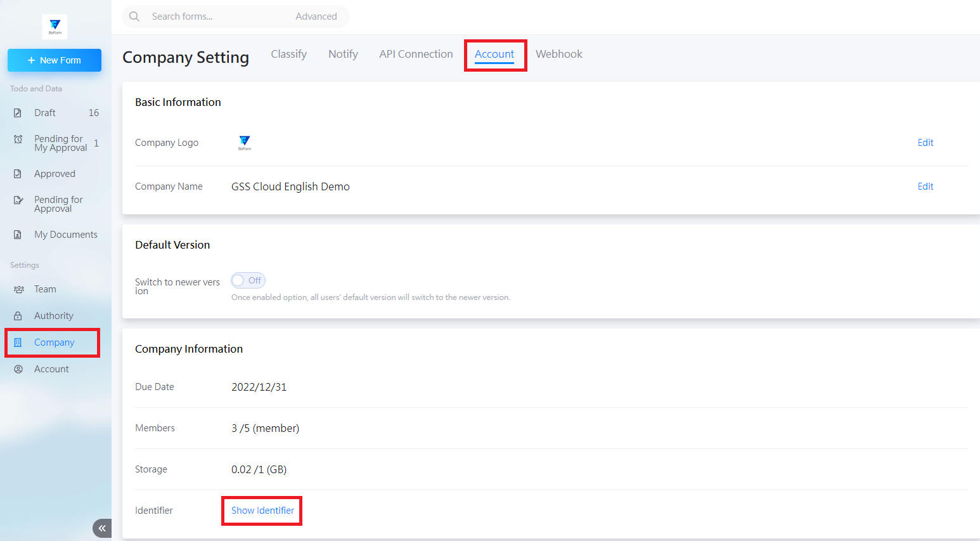Enable the Switch to newer version toggle

point(247,280)
